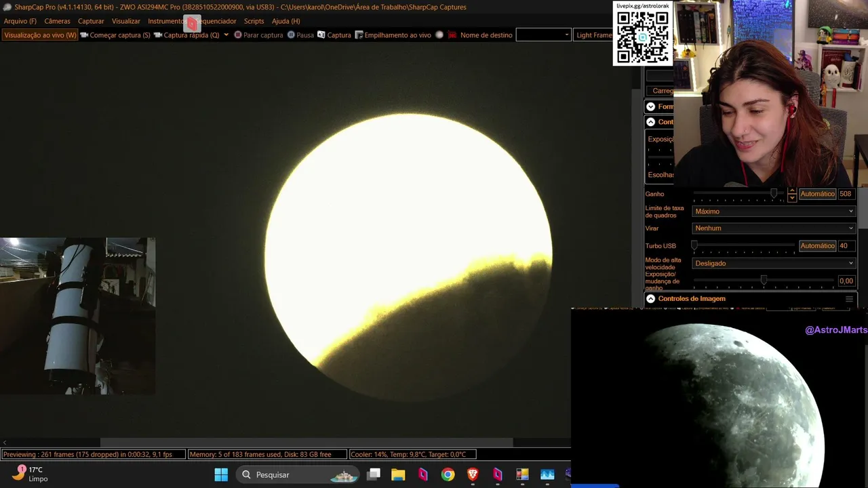Open the Controles de Imagem panel menu icon

click(849, 299)
